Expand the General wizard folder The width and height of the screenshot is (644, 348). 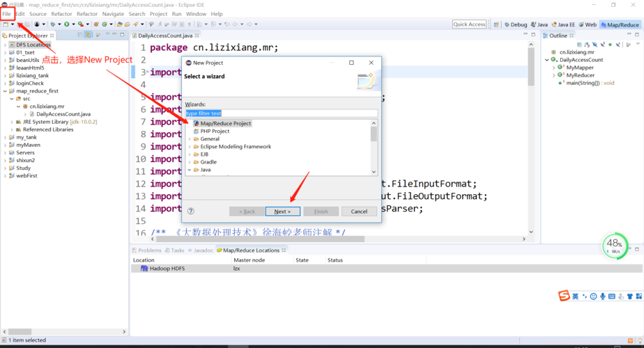(190, 139)
